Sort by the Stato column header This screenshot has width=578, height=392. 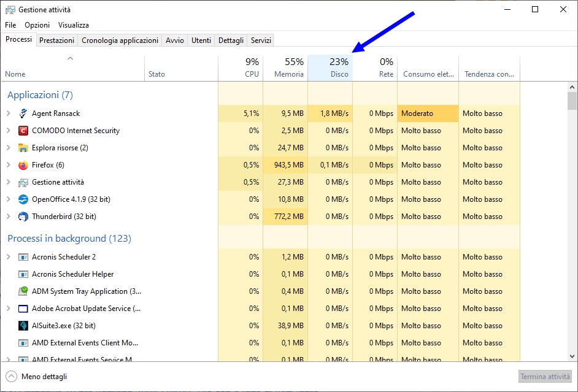tap(182, 69)
